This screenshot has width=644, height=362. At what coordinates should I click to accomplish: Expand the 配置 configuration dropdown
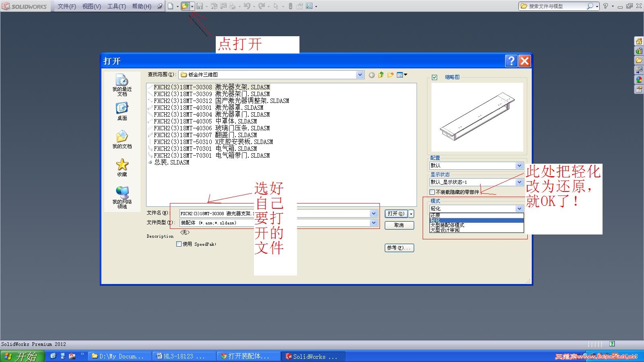pyautogui.click(x=519, y=166)
